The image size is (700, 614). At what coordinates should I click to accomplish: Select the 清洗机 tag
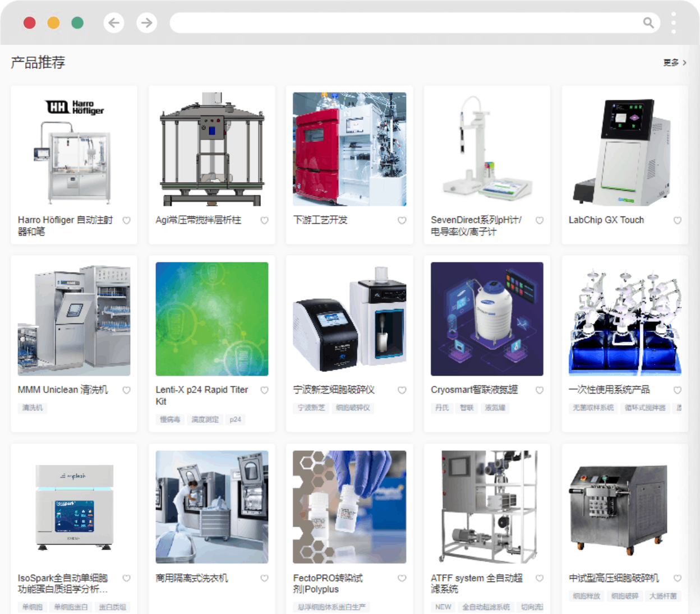33,408
